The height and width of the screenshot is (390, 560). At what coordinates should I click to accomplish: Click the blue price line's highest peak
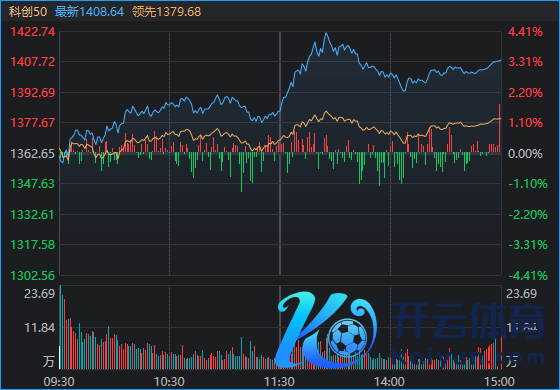(326, 33)
